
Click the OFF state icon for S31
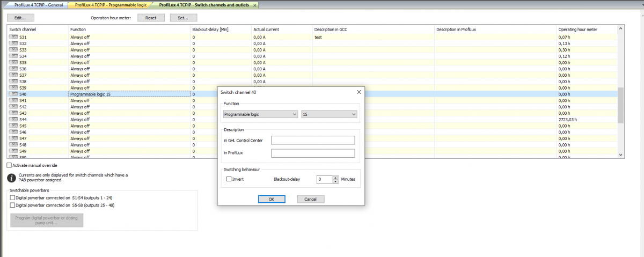coord(13,37)
